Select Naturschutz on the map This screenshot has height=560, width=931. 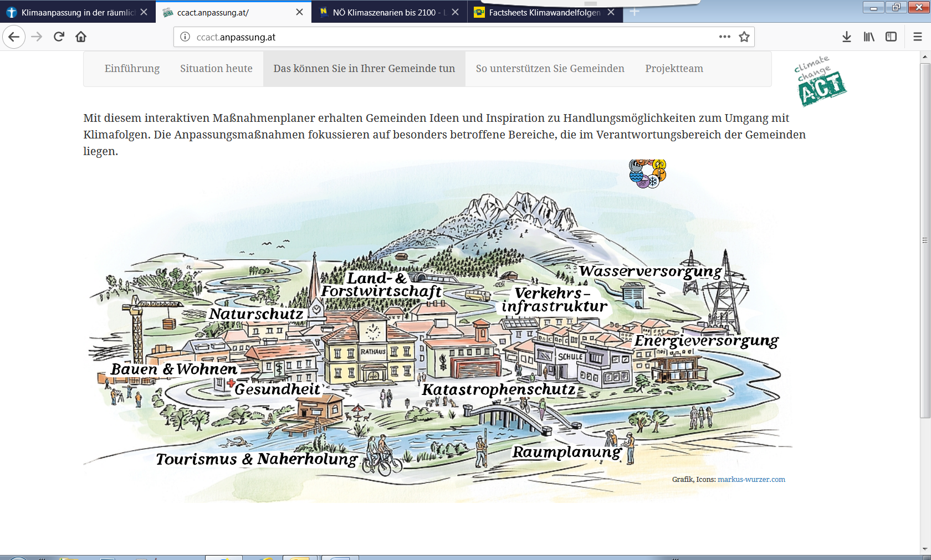coord(257,314)
